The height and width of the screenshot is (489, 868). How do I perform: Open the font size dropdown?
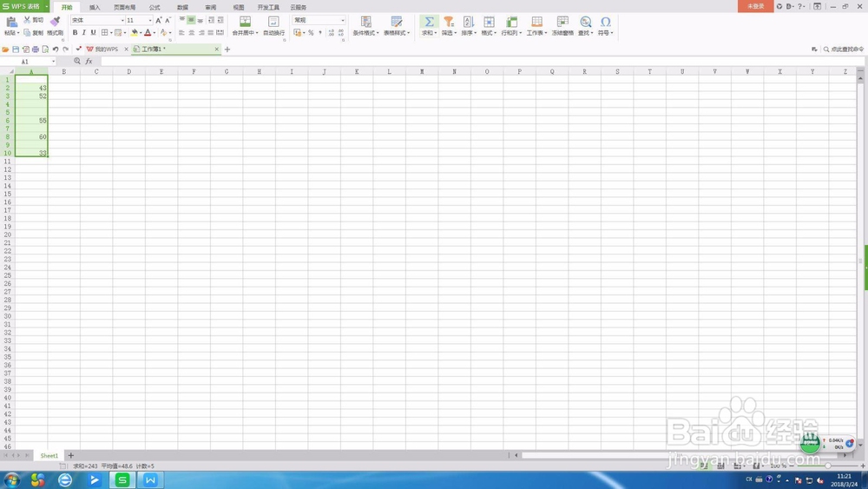[150, 21]
